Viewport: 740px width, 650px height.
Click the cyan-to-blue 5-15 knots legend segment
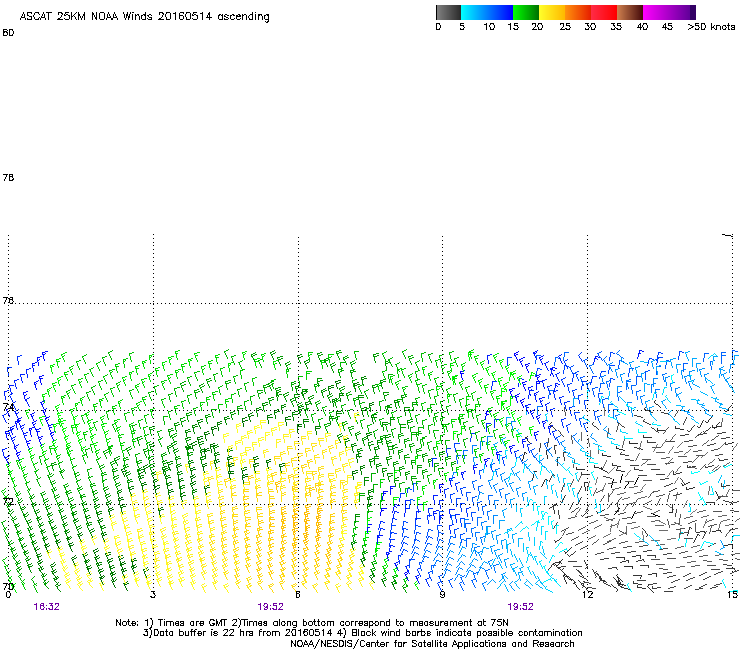tap(487, 12)
